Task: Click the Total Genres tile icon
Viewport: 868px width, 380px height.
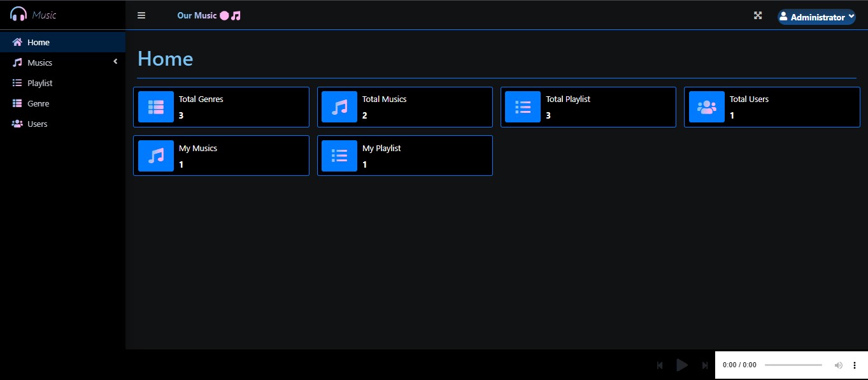Action: coord(156,106)
